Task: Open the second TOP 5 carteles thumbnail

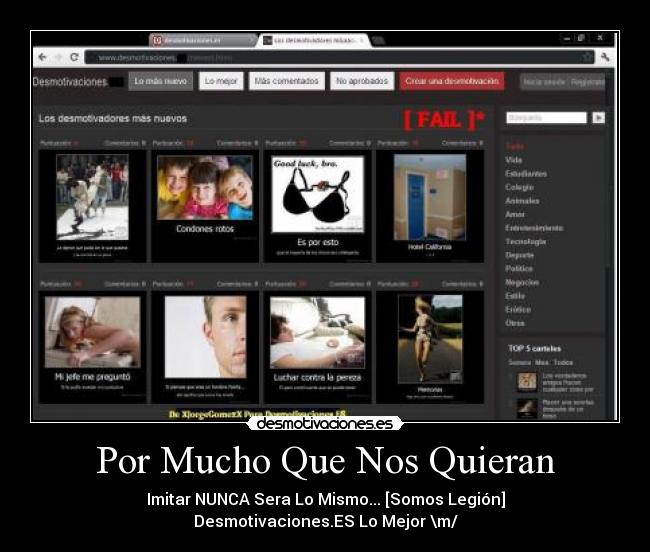Action: 527,408
